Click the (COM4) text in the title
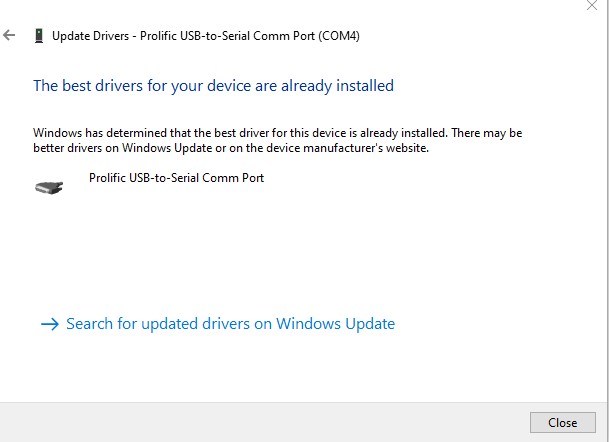The width and height of the screenshot is (609, 442). pos(339,36)
